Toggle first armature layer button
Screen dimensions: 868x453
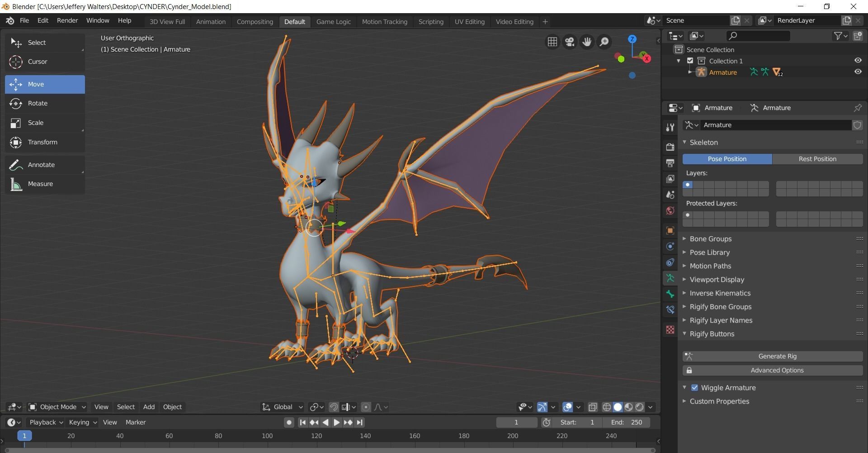point(688,185)
